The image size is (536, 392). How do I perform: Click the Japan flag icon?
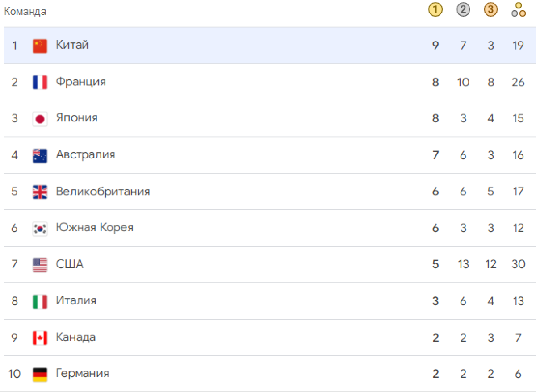[40, 119]
